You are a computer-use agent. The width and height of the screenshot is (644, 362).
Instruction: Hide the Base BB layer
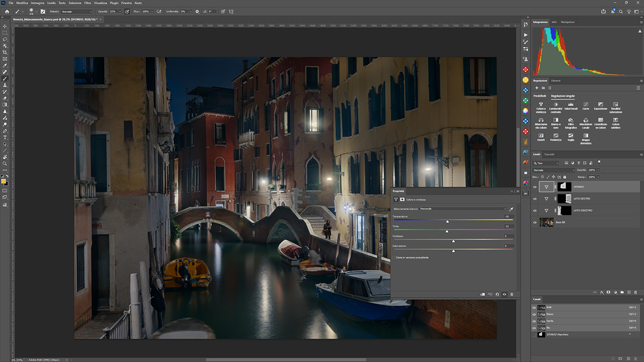point(535,222)
